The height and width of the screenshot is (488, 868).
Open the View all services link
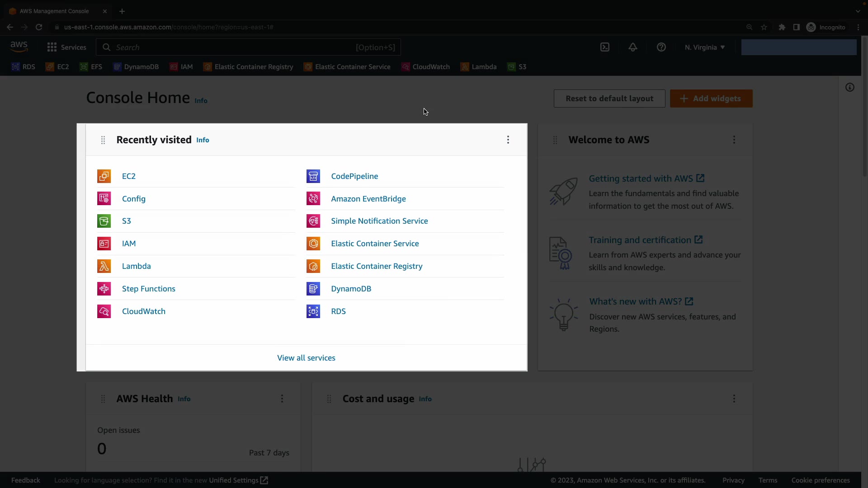click(306, 358)
